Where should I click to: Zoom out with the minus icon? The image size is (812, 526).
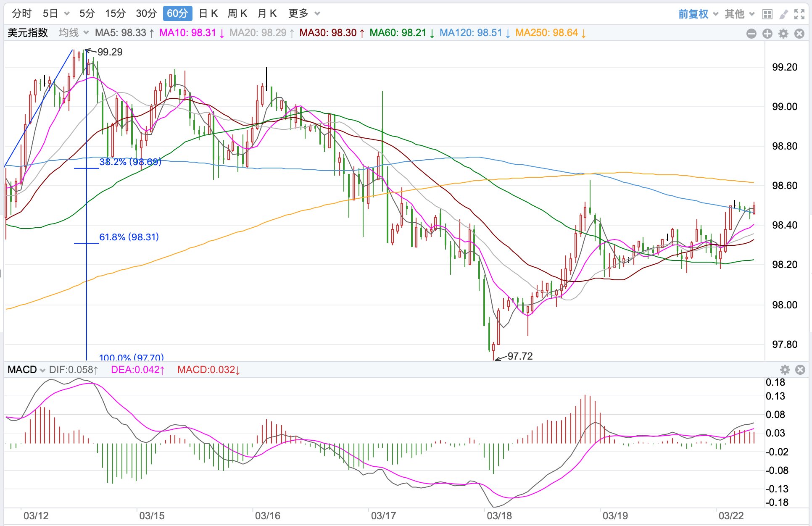(751, 34)
